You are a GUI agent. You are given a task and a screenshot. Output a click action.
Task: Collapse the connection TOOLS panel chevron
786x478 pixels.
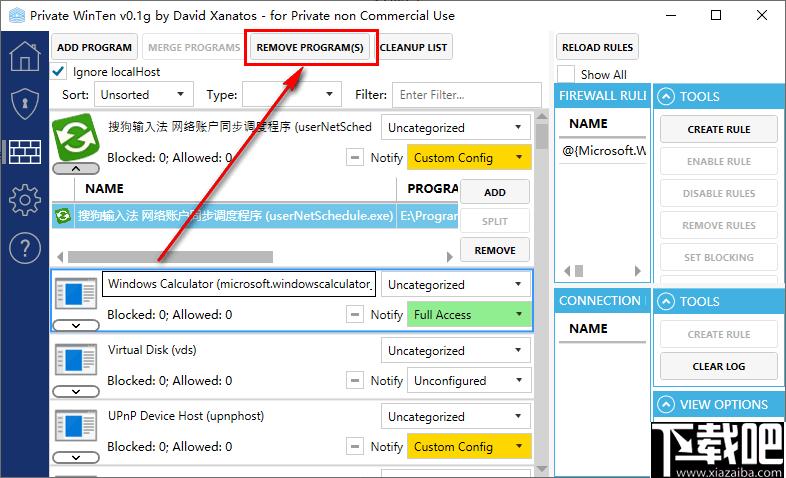666,301
